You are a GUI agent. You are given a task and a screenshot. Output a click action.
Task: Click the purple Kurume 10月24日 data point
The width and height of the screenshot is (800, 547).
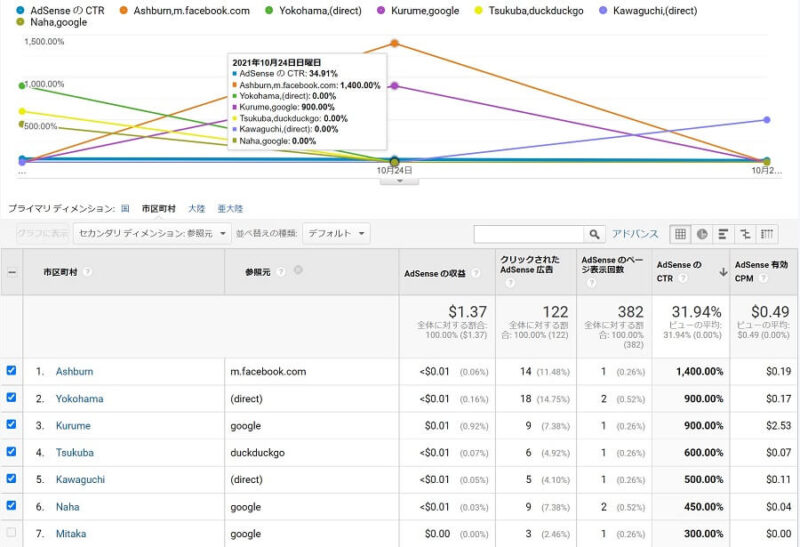click(394, 86)
